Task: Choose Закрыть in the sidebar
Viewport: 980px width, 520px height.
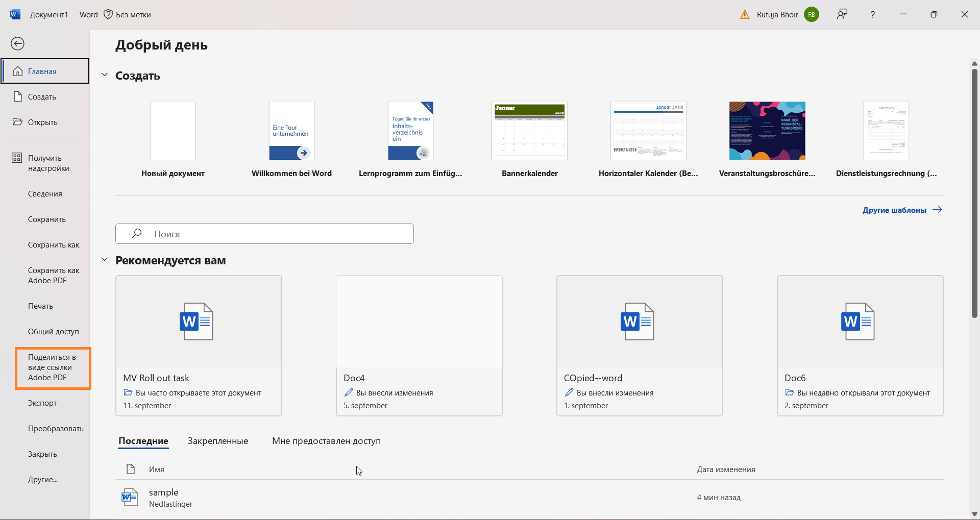Action: pyautogui.click(x=45, y=454)
